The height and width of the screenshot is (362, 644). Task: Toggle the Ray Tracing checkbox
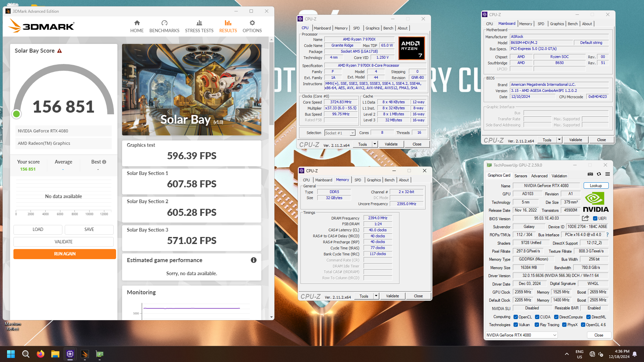537,325
